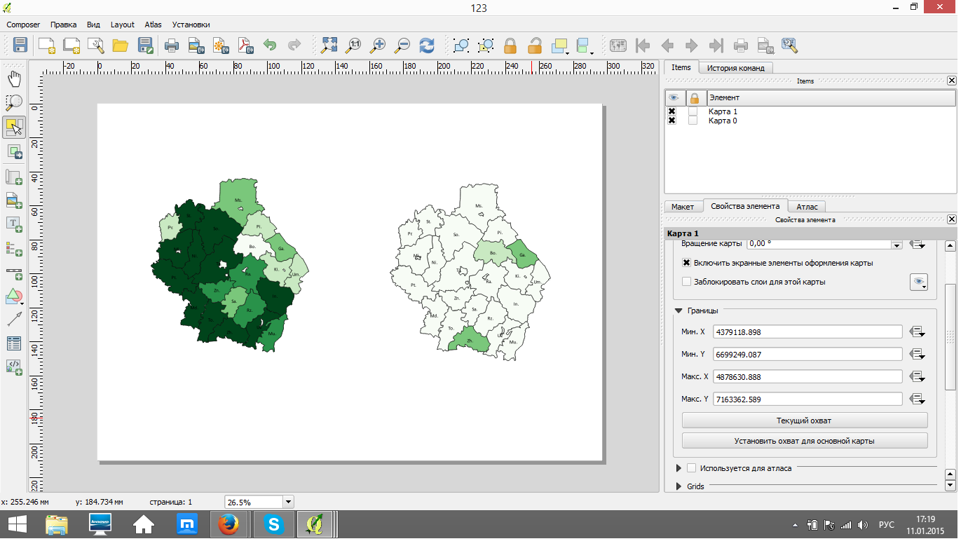Click the Макс. X input field
Viewport: 975px width, 560px height.
[807, 376]
